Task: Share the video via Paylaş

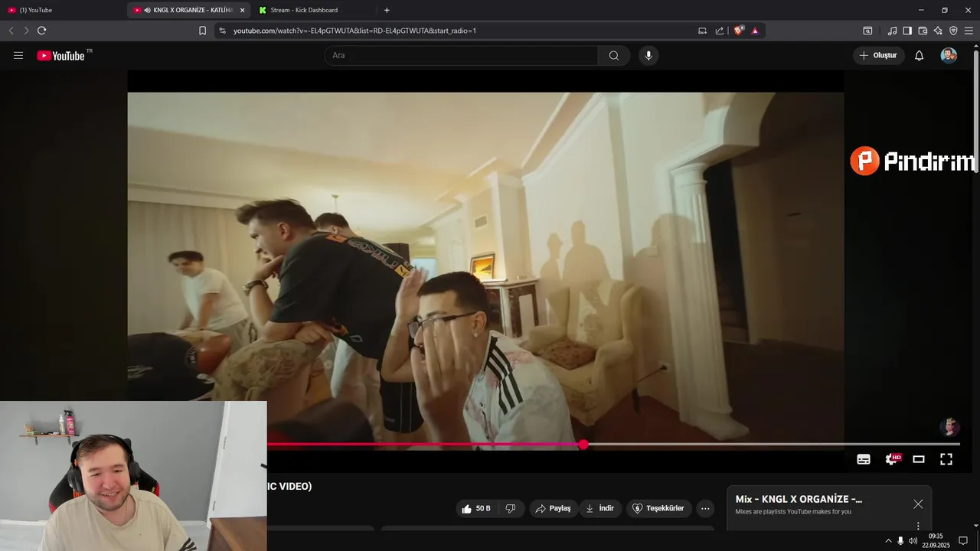Action: coord(553,508)
